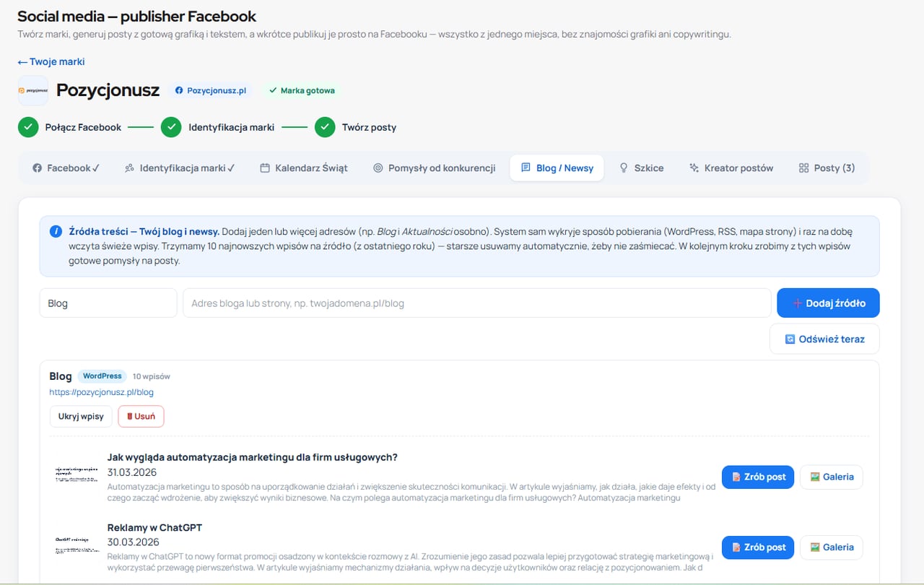Click the Pozycjonusz brand logo thumbnail
The height and width of the screenshot is (585, 924).
pos(32,90)
